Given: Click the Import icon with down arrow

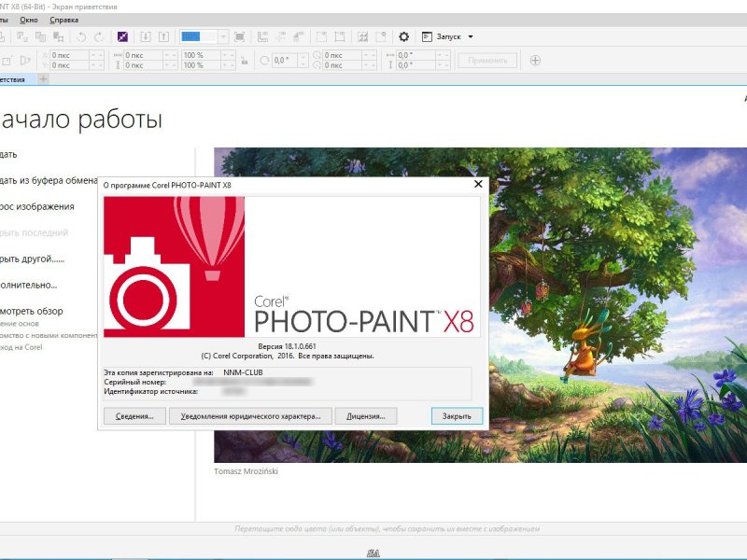Looking at the screenshot, I should tap(146, 36).
